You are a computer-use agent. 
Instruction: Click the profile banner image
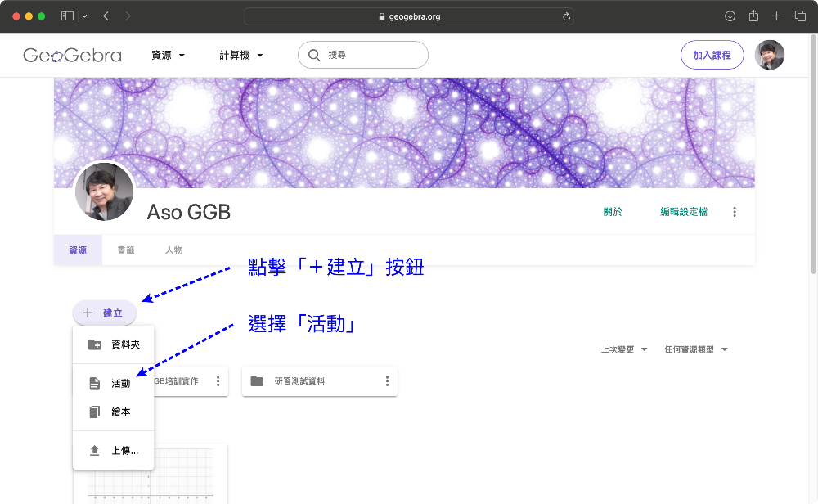click(x=404, y=133)
